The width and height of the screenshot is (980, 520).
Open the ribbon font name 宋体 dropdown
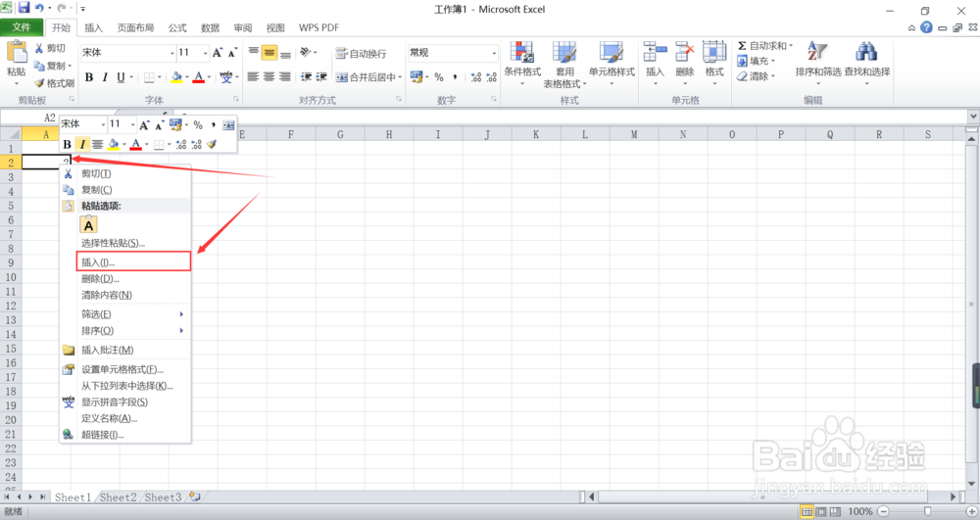point(171,53)
